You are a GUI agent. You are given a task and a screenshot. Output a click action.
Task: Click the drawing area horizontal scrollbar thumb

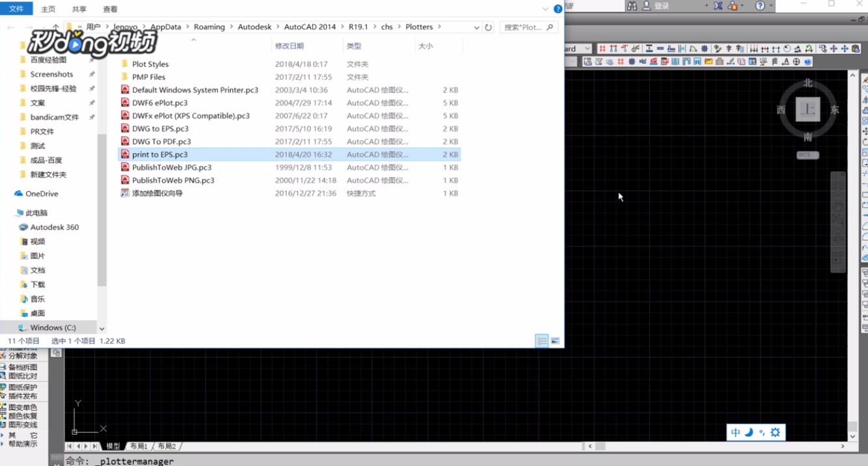point(601,446)
